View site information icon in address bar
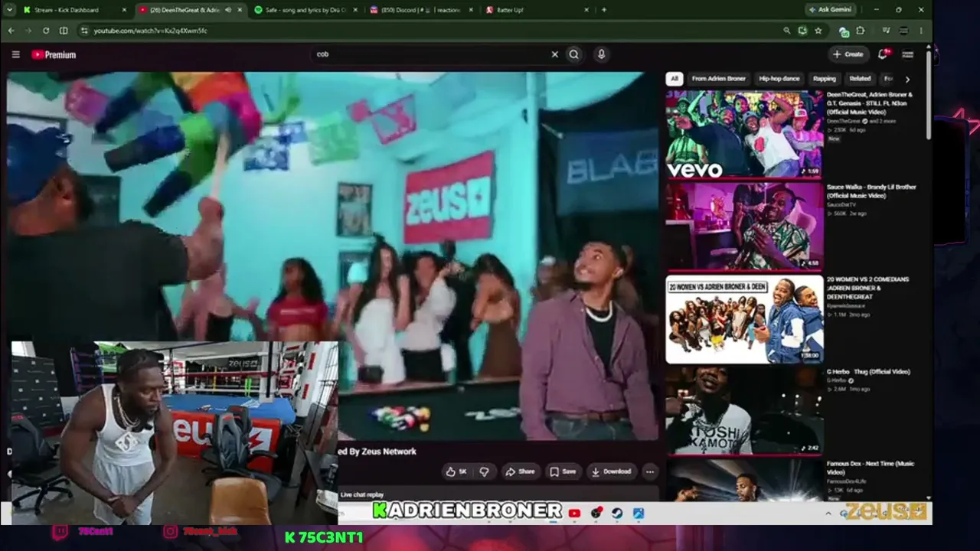 pos(83,31)
